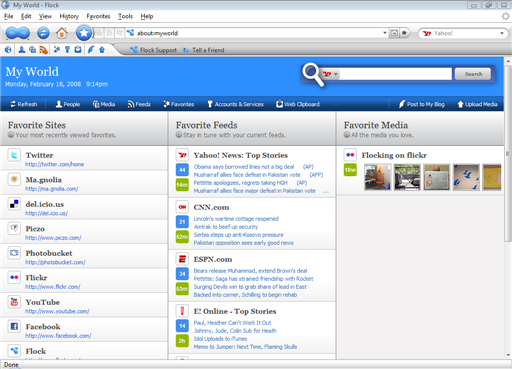Click the magnifier icon in My World search
This screenshot has height=369, width=512.
coord(313,74)
